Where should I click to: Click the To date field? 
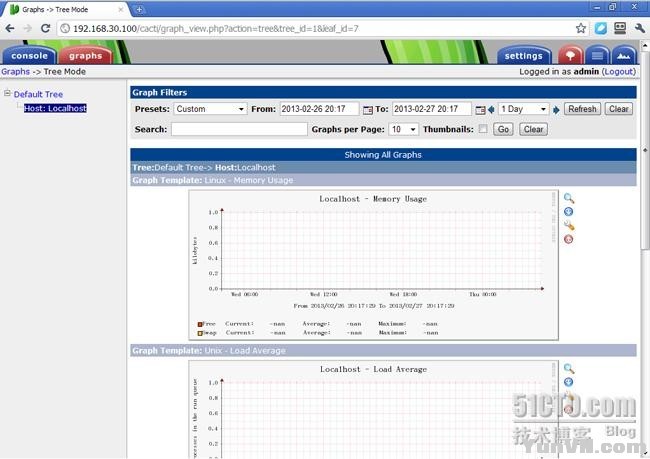tap(432, 109)
